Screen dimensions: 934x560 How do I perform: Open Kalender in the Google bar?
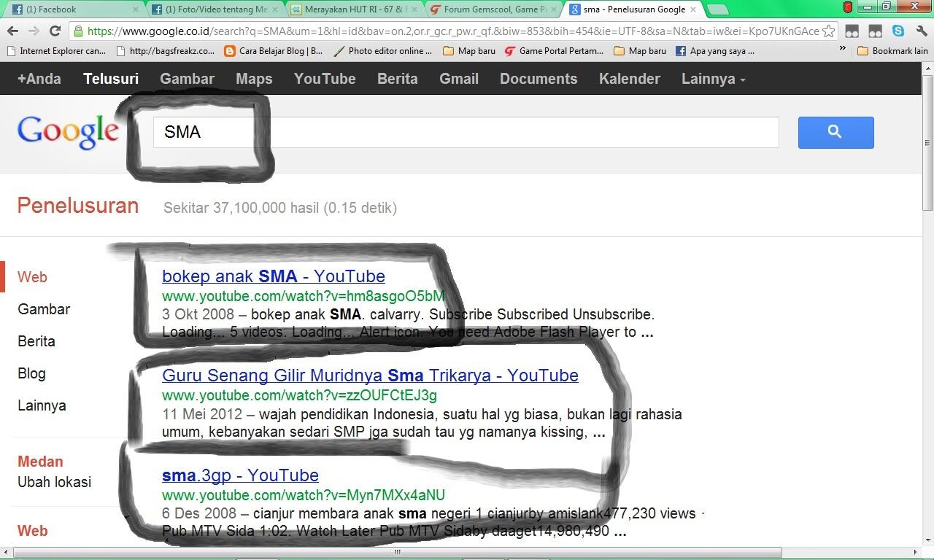(630, 79)
